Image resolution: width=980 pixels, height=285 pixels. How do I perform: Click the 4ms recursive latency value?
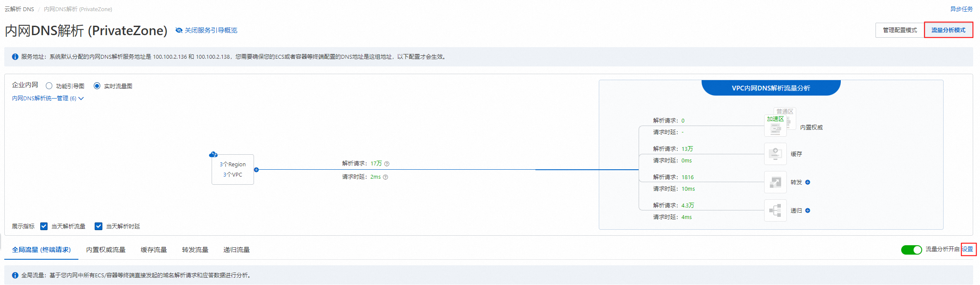point(687,217)
